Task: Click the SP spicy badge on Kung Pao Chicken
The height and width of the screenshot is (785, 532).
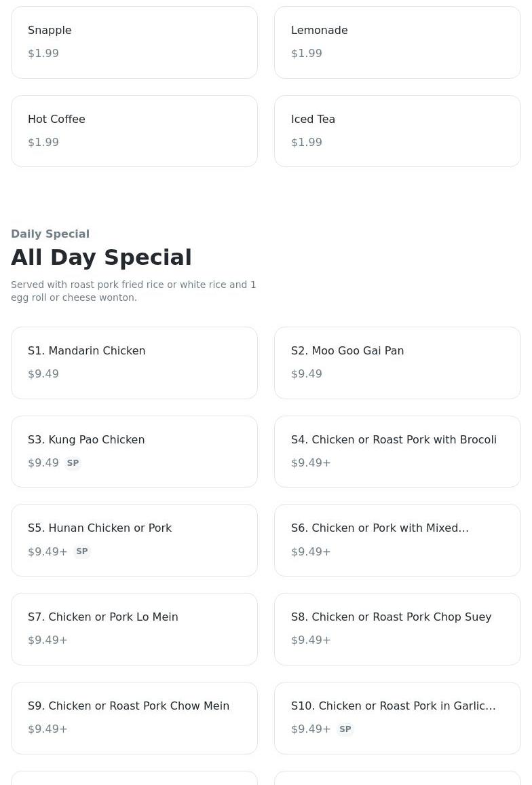Action: [x=73, y=463]
